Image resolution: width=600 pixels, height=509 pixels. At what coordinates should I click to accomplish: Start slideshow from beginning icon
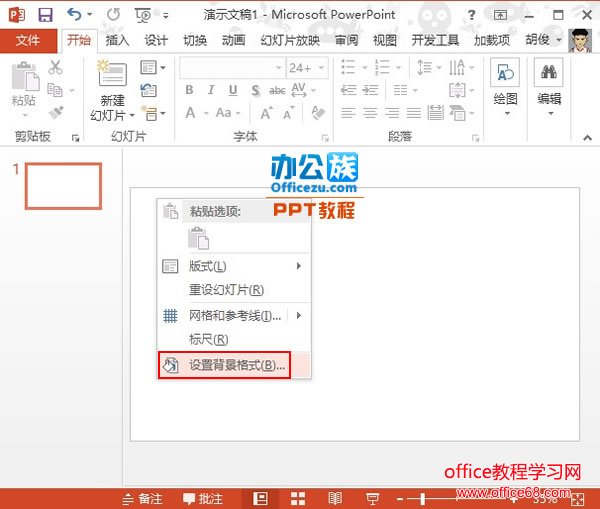coord(143,15)
